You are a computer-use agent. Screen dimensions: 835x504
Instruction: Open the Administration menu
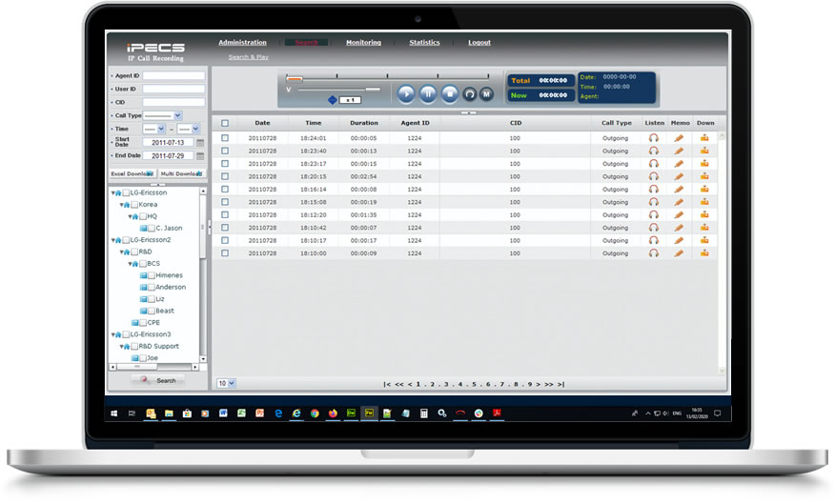tap(242, 42)
